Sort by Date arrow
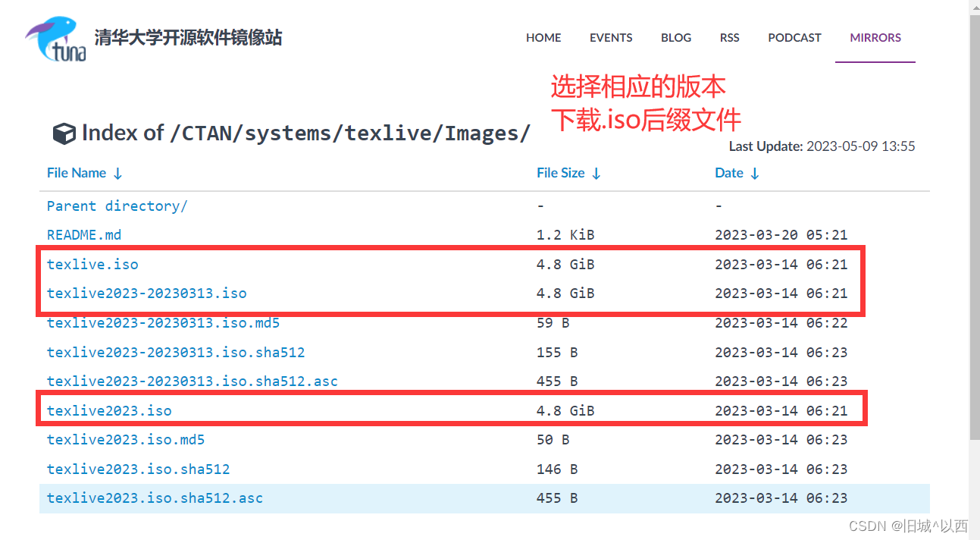Image resolution: width=980 pixels, height=540 pixels. pos(755,174)
